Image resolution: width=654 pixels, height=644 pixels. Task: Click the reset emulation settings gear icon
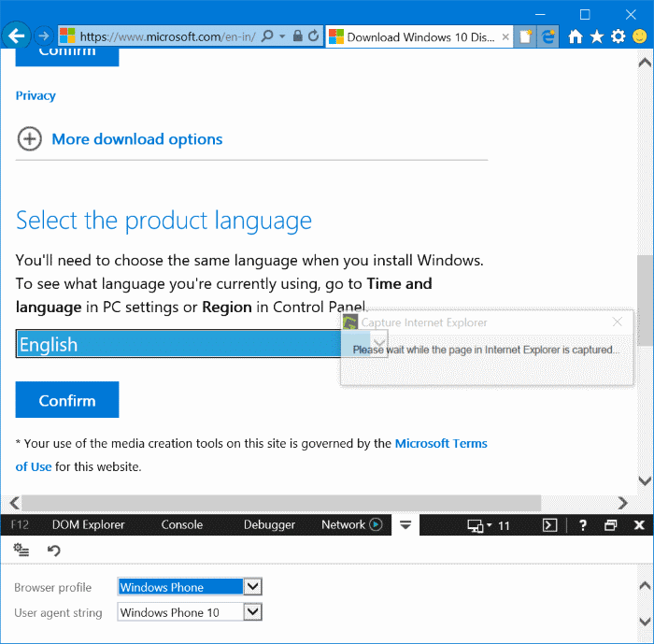pyautogui.click(x=21, y=550)
